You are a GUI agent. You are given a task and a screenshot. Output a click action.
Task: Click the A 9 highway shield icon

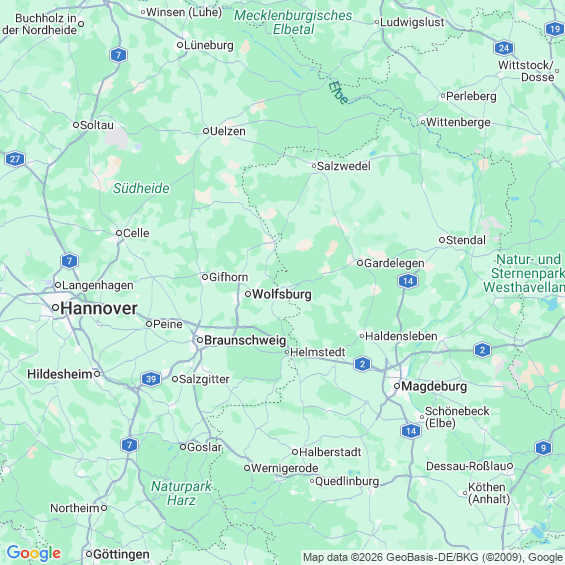tap(543, 448)
